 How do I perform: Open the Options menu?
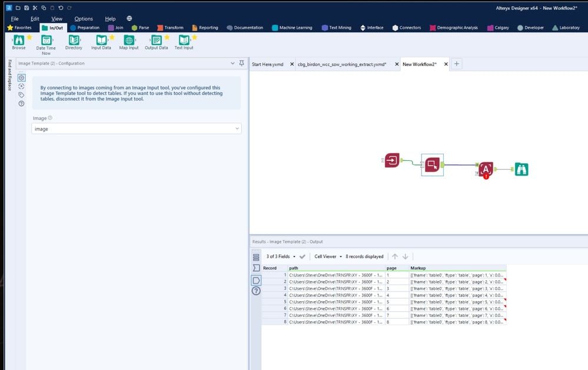pyautogui.click(x=83, y=18)
